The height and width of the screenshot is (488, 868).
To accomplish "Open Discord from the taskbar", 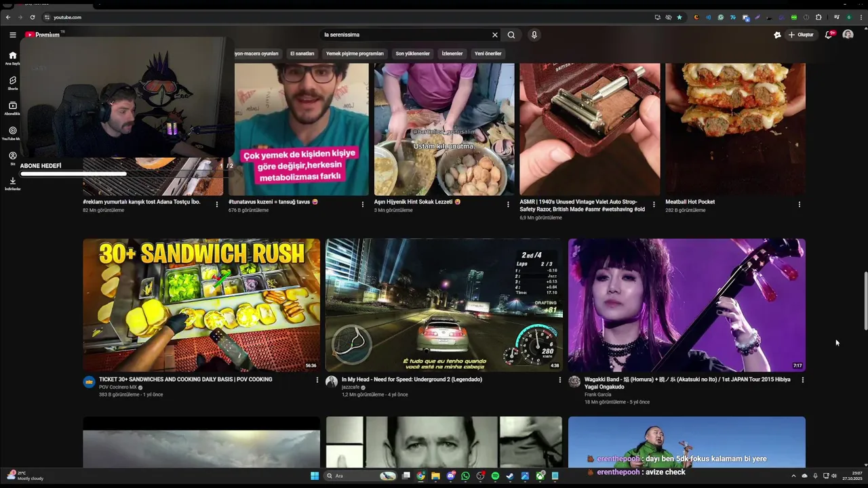I will point(450,476).
